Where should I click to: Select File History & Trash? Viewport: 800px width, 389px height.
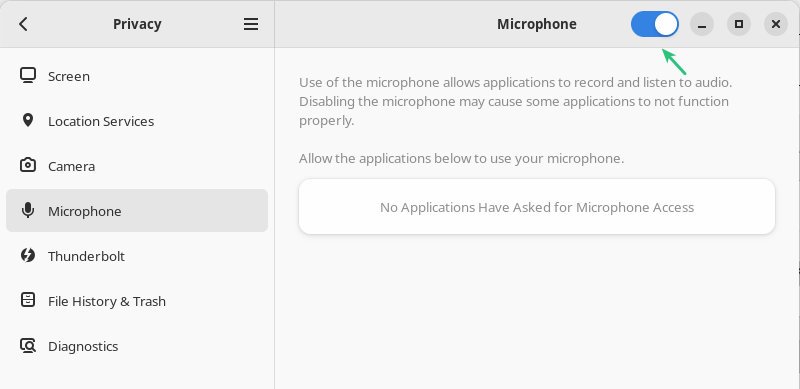(x=107, y=301)
